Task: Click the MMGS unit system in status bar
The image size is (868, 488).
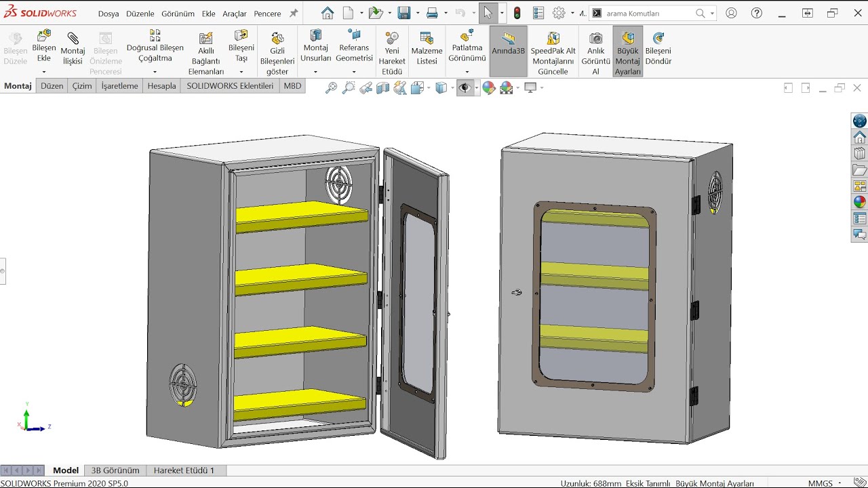Action: click(x=820, y=483)
